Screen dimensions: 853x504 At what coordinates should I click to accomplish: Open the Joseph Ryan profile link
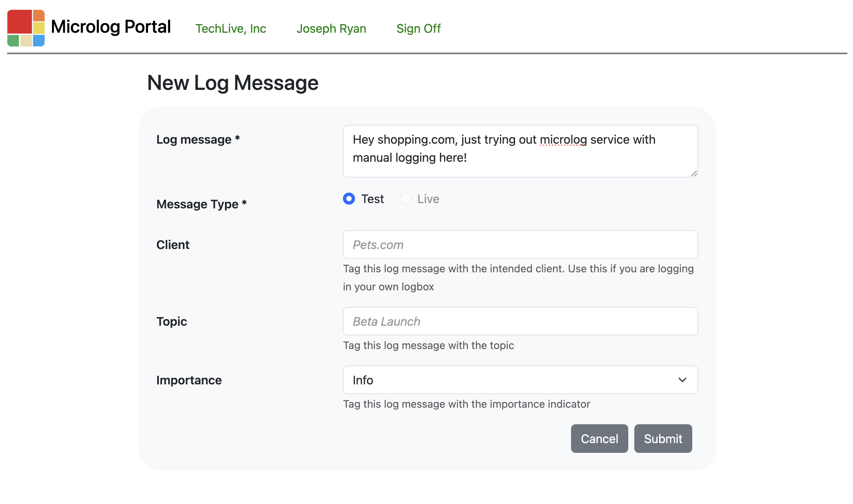tap(331, 29)
